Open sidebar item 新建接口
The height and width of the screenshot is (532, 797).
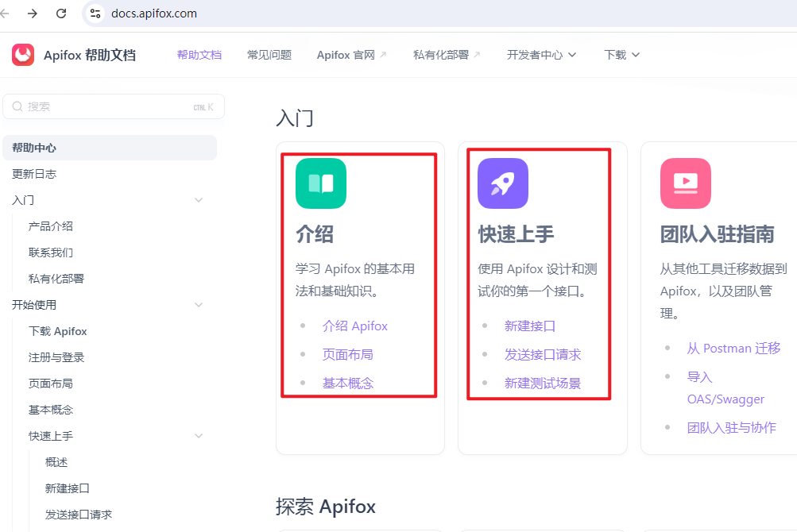pyautogui.click(x=67, y=489)
